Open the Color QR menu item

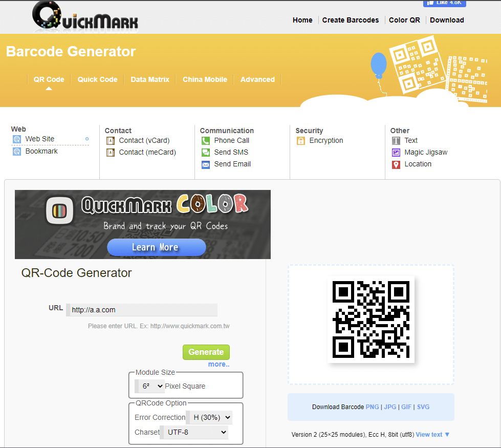pos(404,20)
